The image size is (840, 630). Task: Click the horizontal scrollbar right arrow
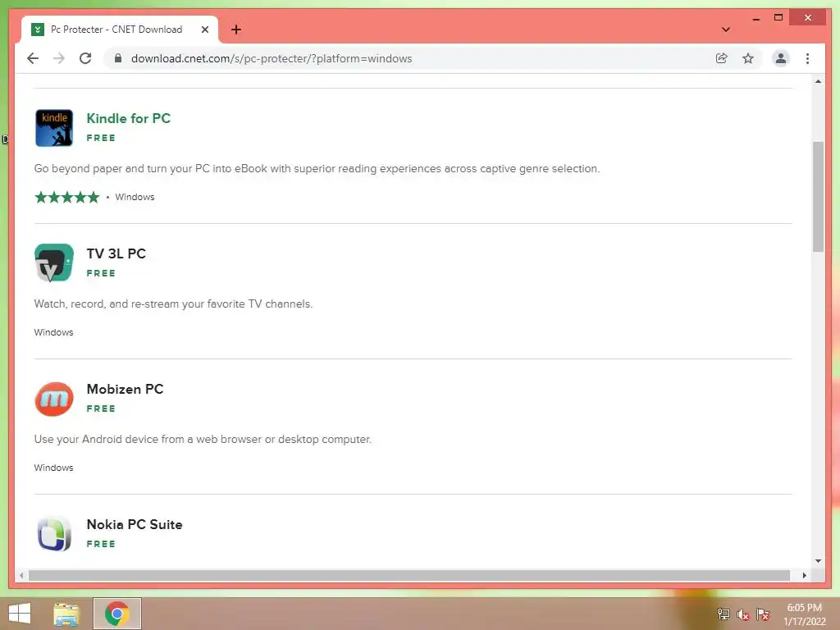[x=804, y=575]
